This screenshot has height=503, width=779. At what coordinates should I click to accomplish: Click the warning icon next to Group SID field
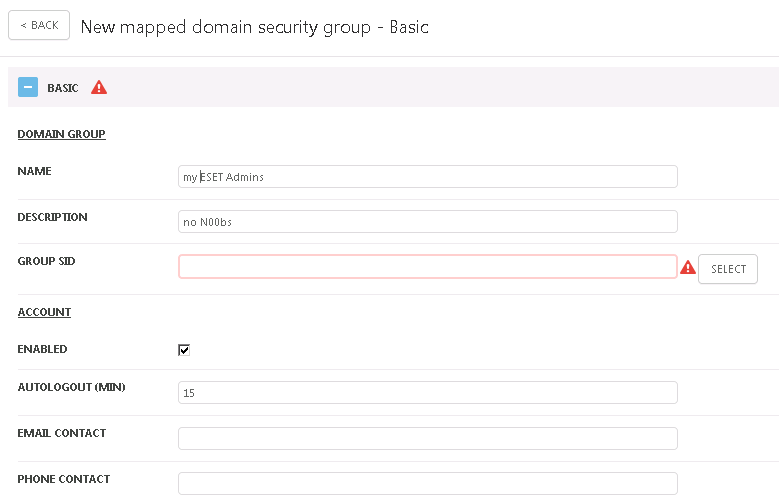(687, 268)
